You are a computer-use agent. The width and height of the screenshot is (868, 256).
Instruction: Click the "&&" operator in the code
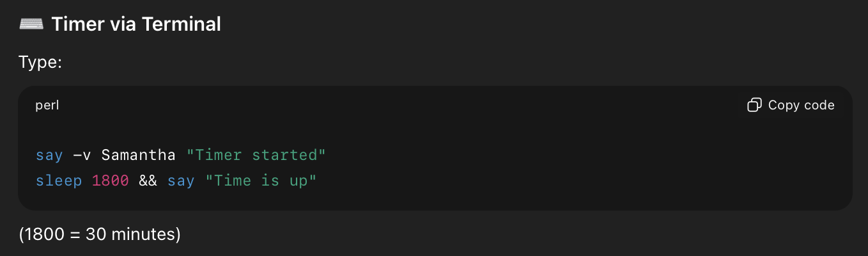coord(148,181)
